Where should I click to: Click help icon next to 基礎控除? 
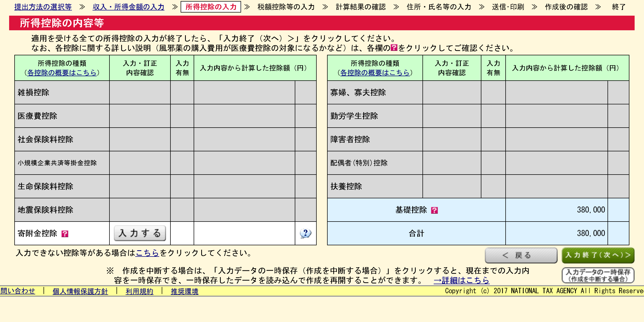434,210
